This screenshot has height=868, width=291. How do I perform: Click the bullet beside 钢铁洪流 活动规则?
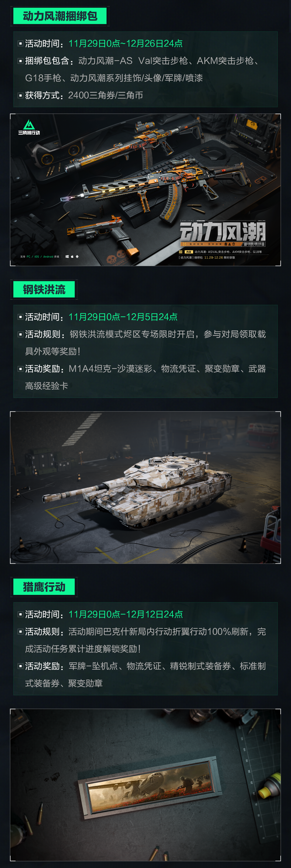(20, 334)
